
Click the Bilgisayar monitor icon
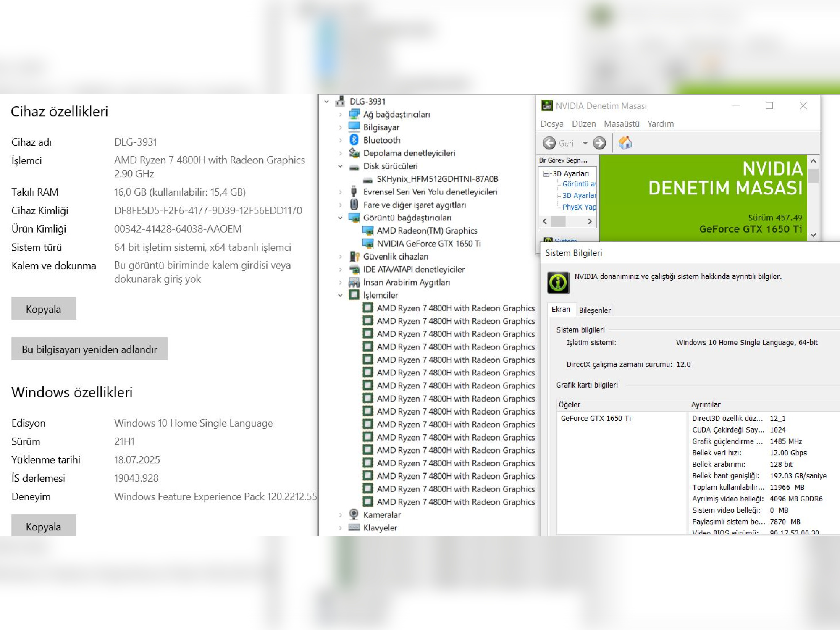coord(354,127)
